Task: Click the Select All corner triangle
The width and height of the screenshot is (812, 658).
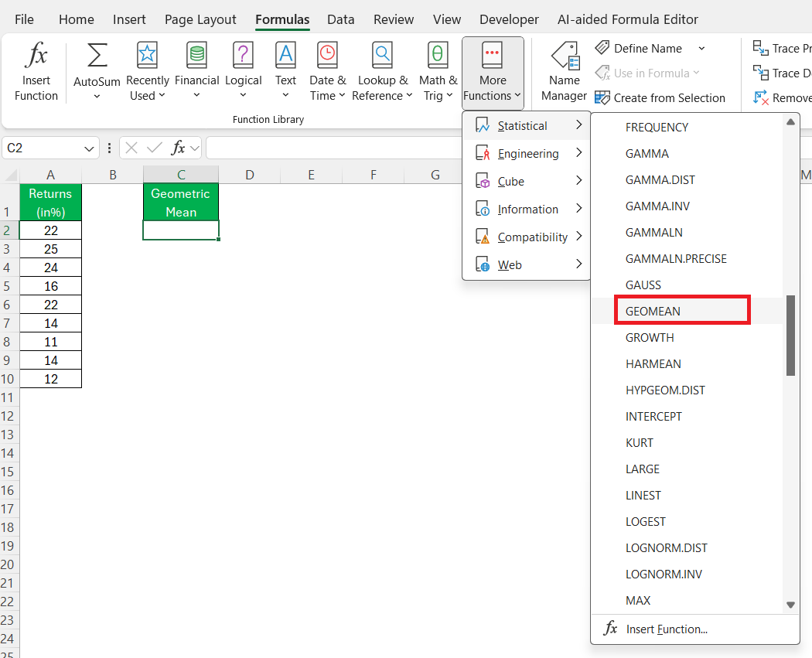Action: [x=10, y=175]
